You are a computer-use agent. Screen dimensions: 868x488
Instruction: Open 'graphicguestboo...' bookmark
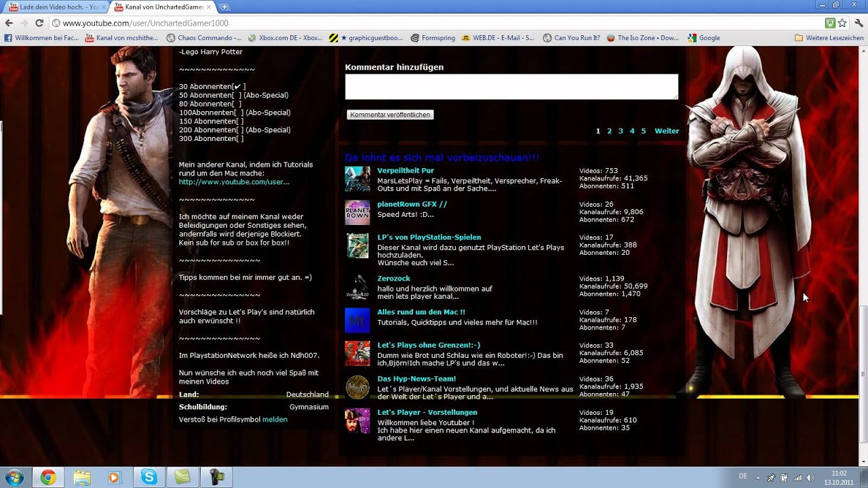(x=366, y=38)
